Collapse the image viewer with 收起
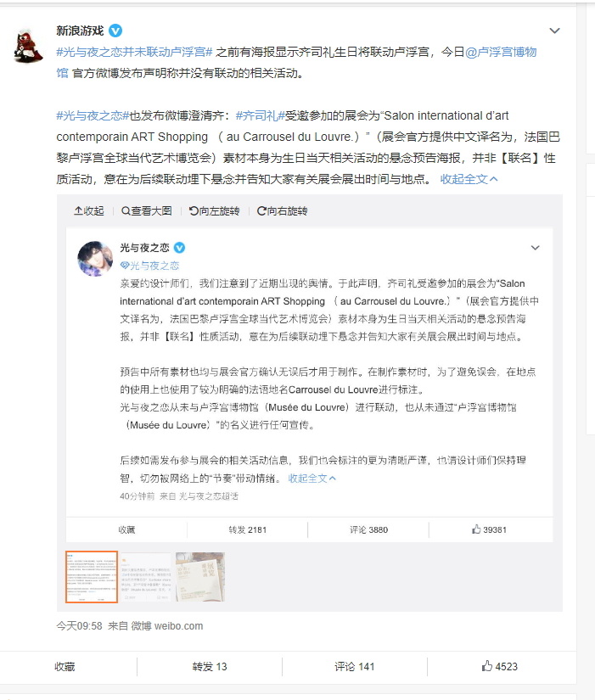Image resolution: width=595 pixels, height=700 pixels. pyautogui.click(x=89, y=211)
